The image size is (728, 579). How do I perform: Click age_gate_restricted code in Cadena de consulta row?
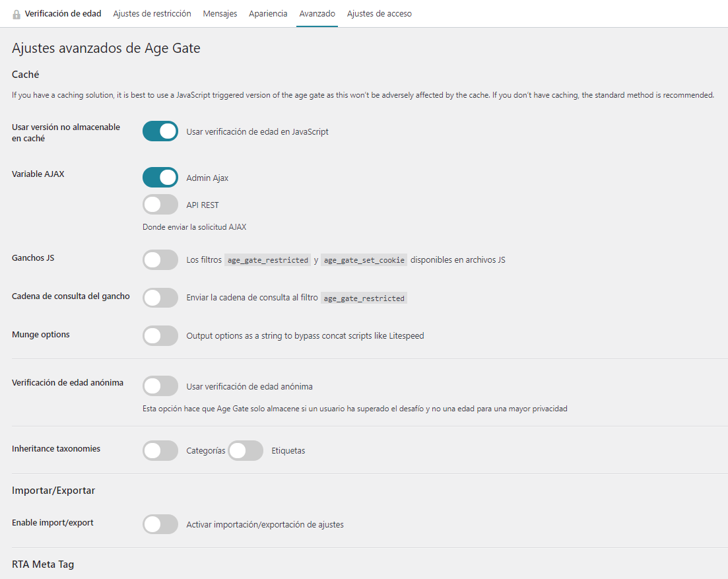pos(364,298)
